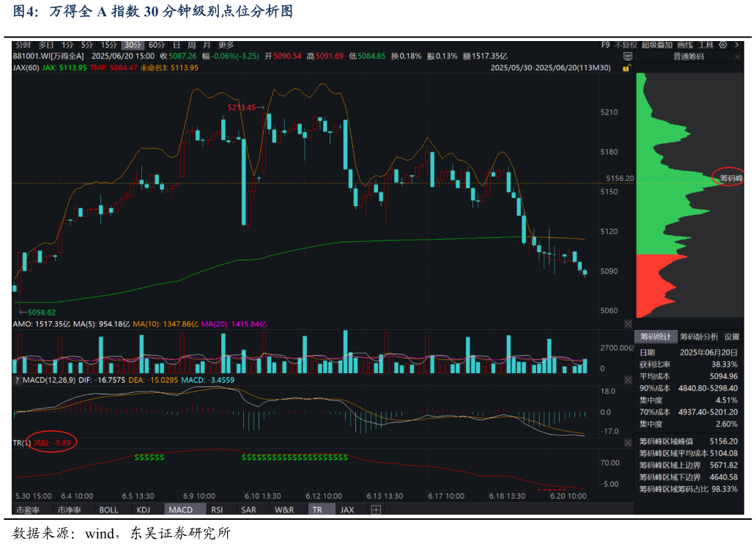
Task: Click the green chip distribution area
Action: [x=659, y=183]
